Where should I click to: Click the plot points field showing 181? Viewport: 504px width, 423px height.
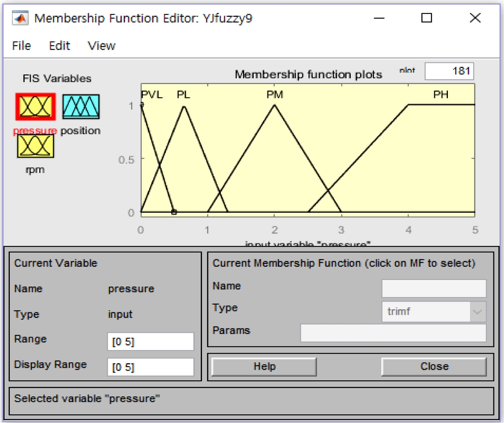(449, 71)
